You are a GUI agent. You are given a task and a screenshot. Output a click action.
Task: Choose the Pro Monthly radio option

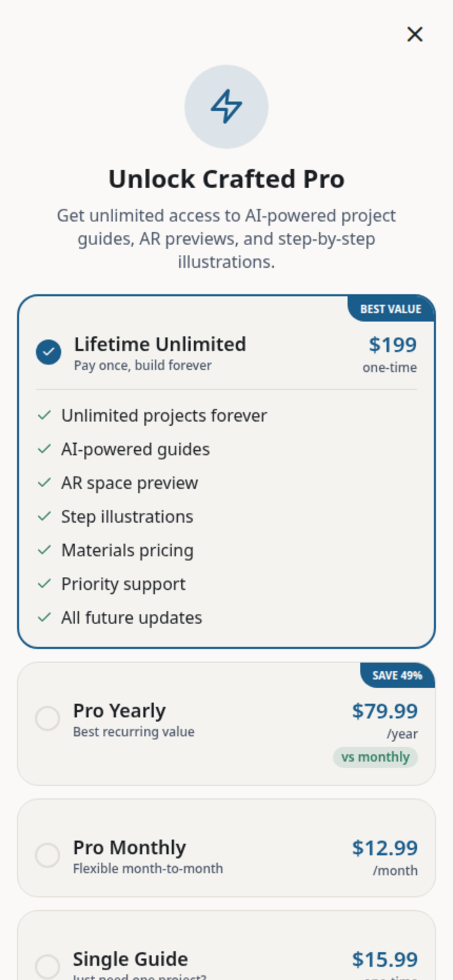click(47, 855)
